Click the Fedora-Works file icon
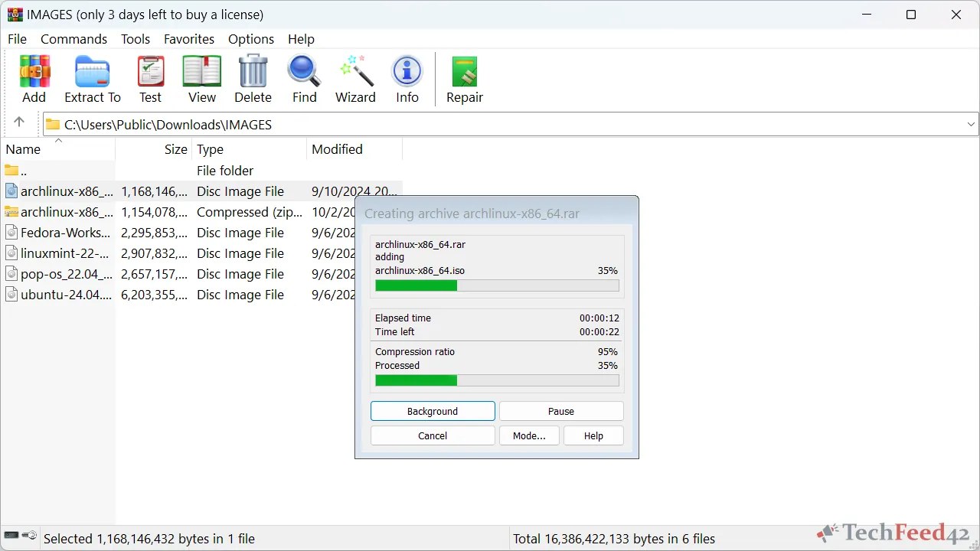 coord(11,233)
